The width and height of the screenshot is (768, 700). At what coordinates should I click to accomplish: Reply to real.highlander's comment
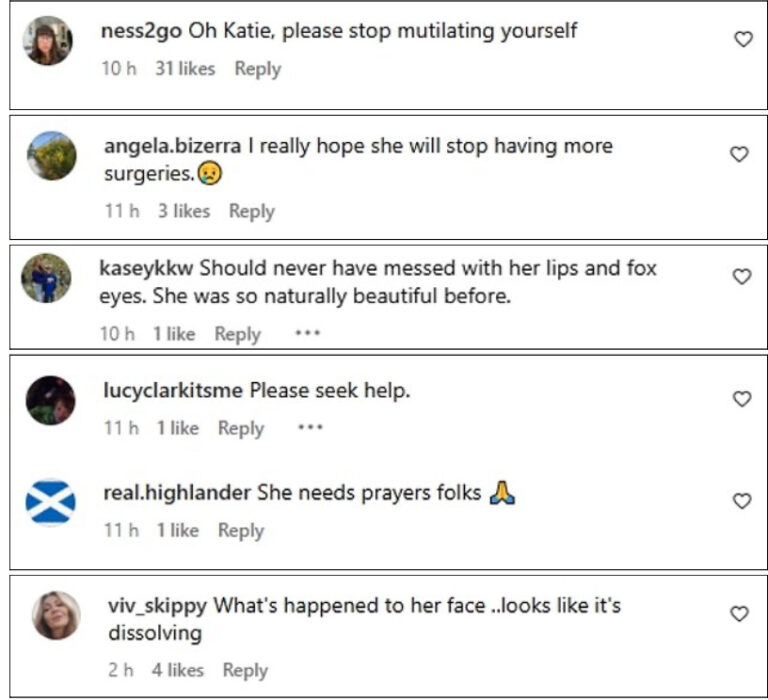coord(240,531)
